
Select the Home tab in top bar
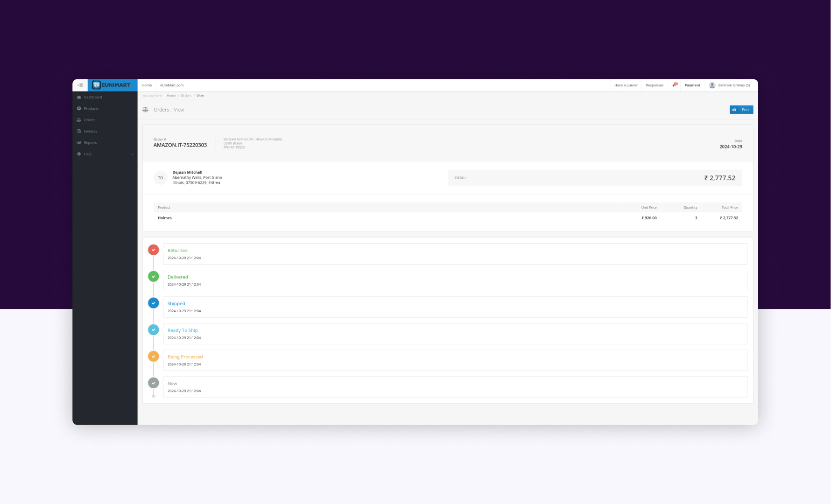click(147, 85)
